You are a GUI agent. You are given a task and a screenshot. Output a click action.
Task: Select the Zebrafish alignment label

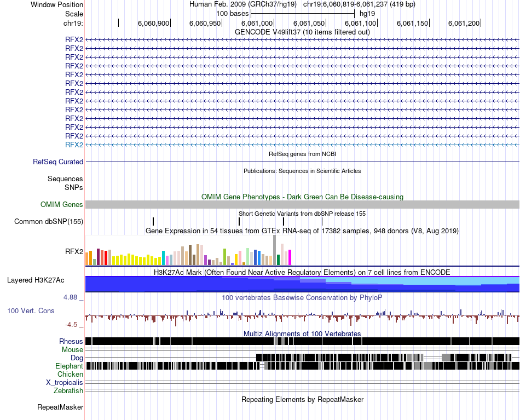tap(68, 391)
